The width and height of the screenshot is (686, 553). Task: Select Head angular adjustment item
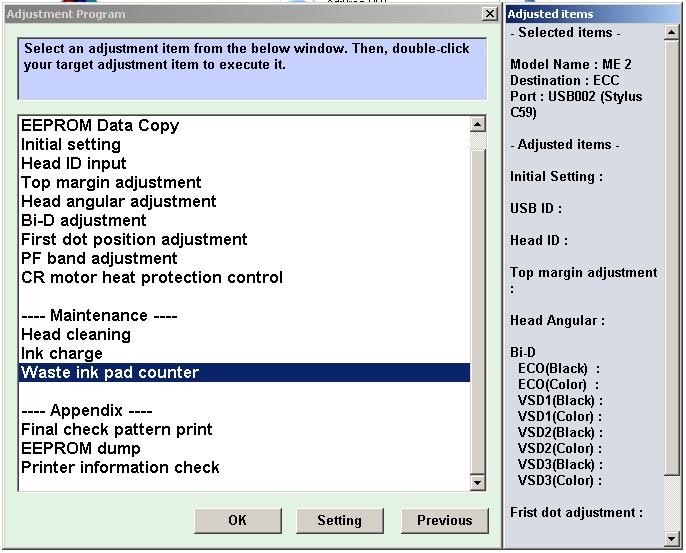click(244, 202)
